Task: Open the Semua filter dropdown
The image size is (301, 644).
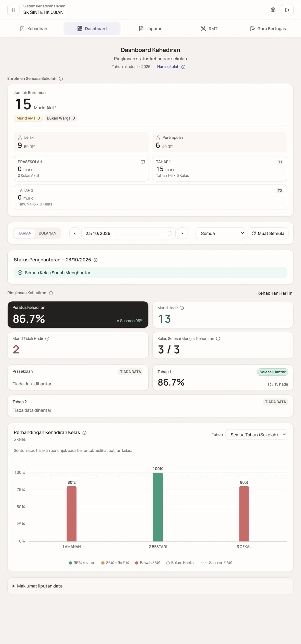Action: pos(220,233)
